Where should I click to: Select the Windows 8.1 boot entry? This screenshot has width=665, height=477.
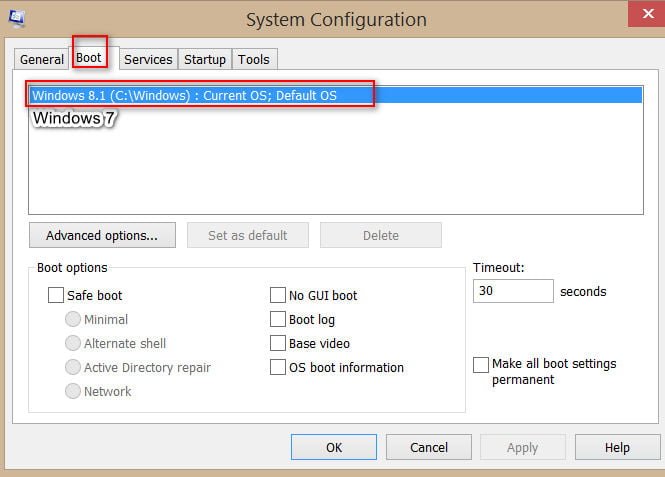click(x=335, y=95)
